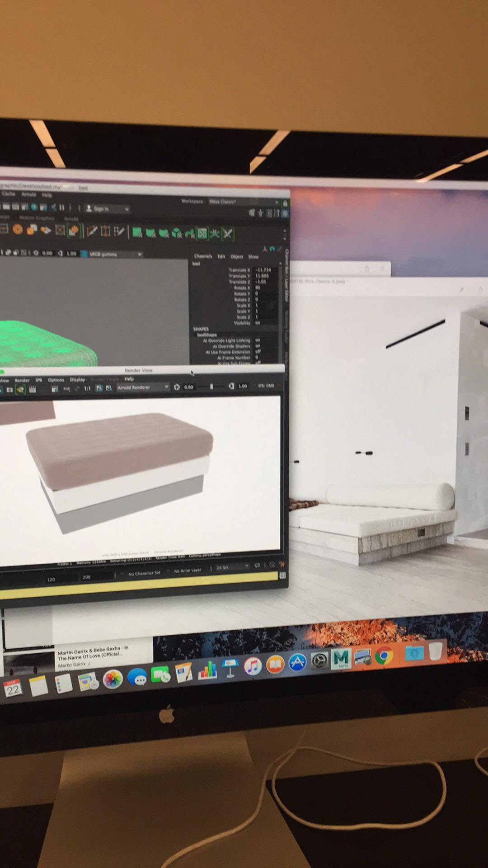Click the orange plane shelf icon
Screen dimensions: 488x868
tap(46, 230)
